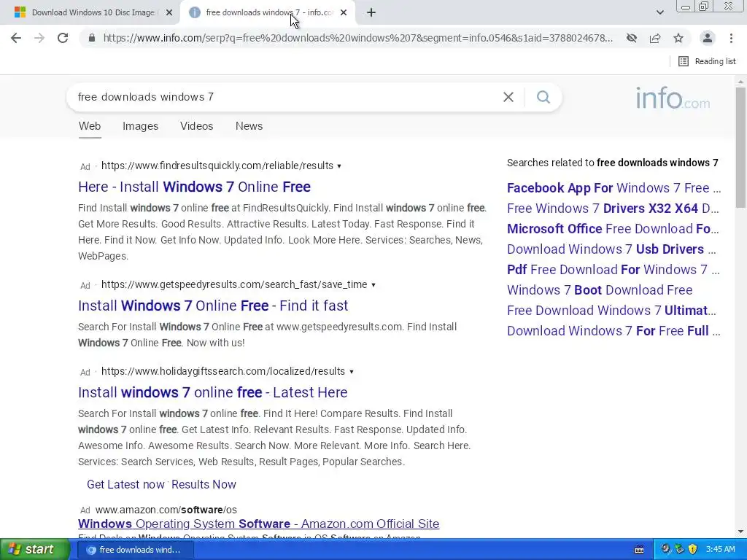Click the info.com logo
747x560 pixels.
tap(673, 98)
